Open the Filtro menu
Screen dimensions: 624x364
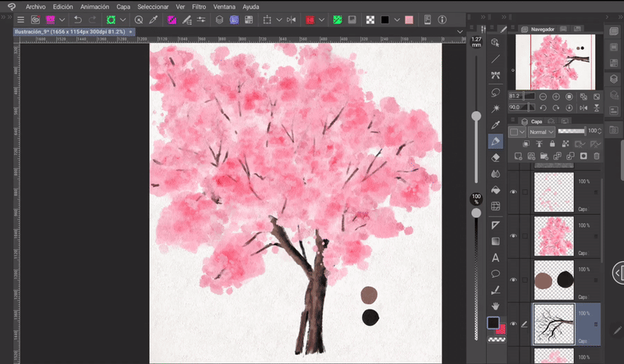click(199, 6)
